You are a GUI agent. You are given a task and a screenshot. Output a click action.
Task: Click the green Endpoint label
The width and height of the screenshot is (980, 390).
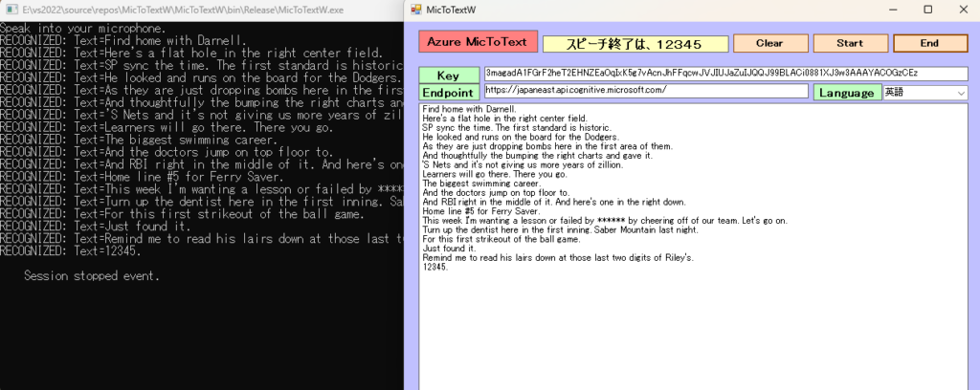(449, 92)
